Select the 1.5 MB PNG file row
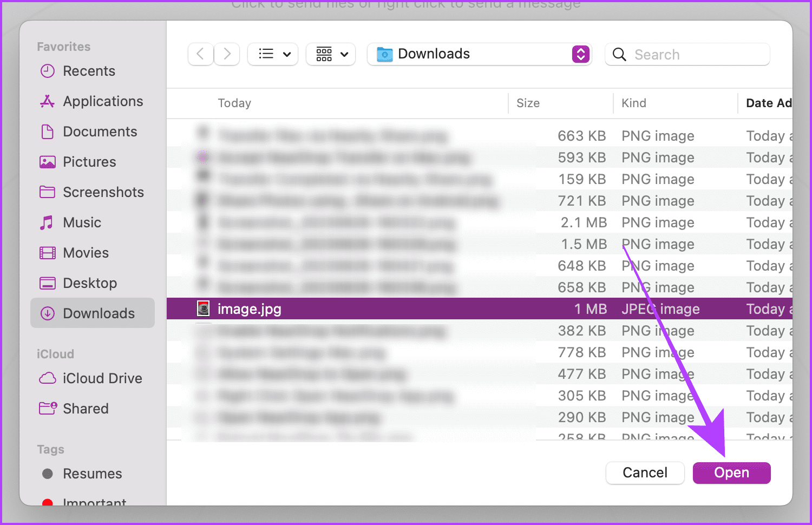 [x=480, y=244]
